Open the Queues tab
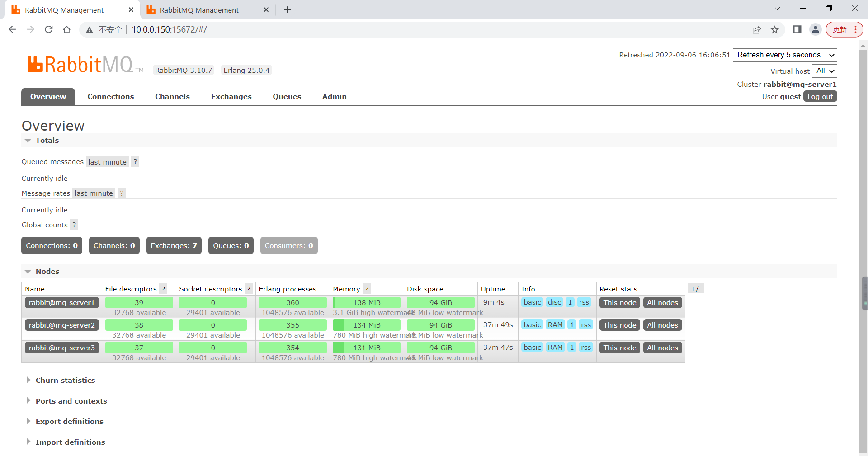Screen dimensions: 868x456 287,96
